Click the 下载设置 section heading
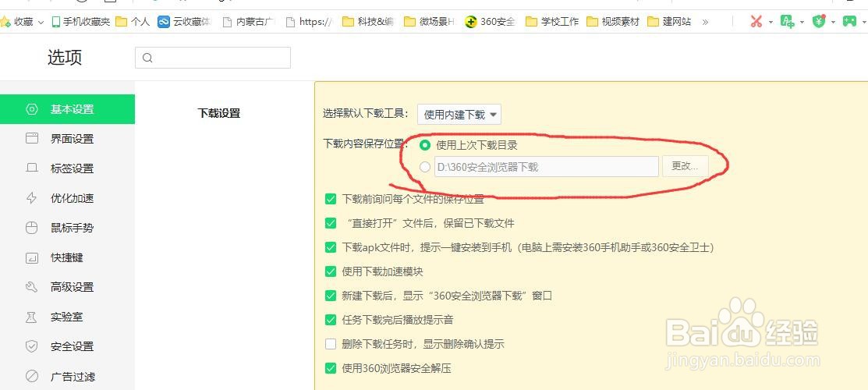The image size is (868, 390). point(218,114)
